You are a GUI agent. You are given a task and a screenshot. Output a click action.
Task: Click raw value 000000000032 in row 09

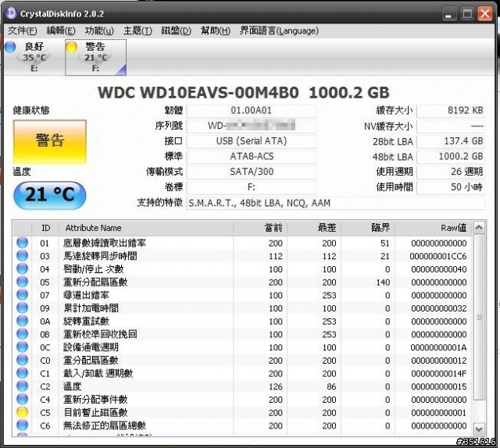pyautogui.click(x=439, y=308)
